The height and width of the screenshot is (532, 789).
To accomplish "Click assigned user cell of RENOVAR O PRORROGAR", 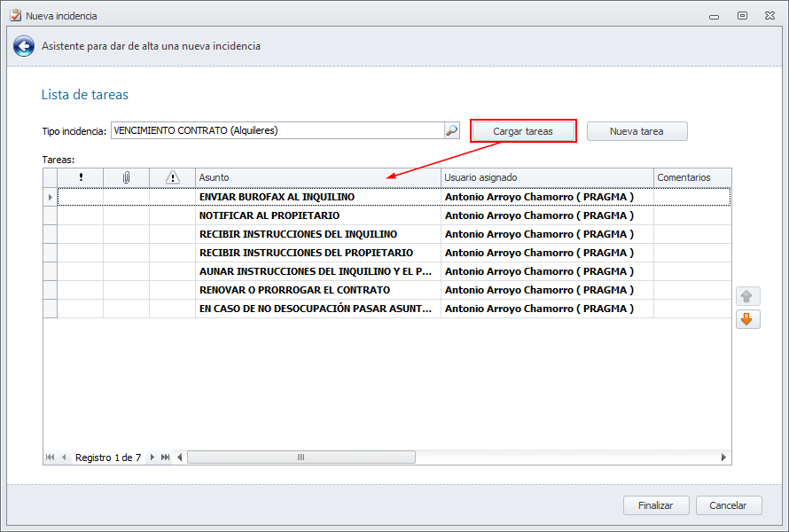I will tap(547, 290).
